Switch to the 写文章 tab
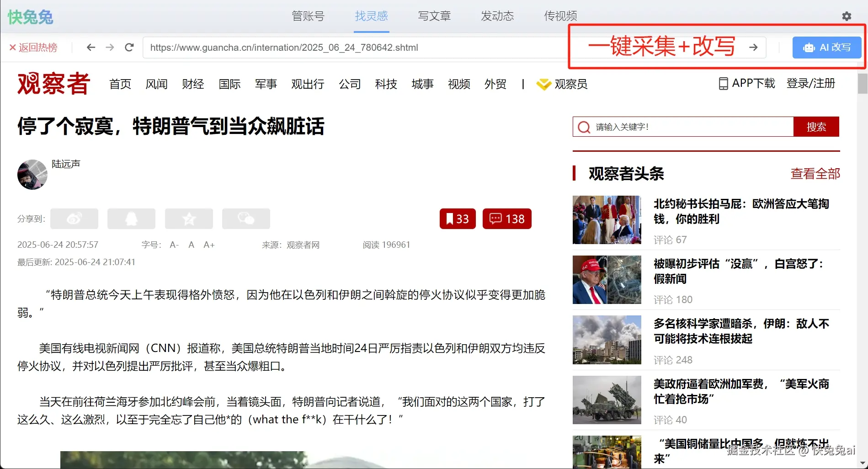Viewport: 868px width, 469px height. click(x=434, y=16)
